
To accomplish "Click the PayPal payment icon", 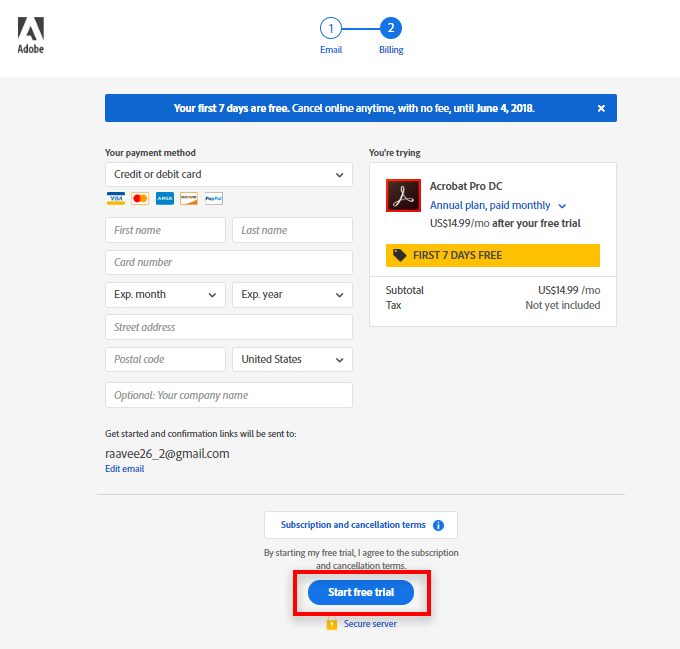I will [x=213, y=199].
